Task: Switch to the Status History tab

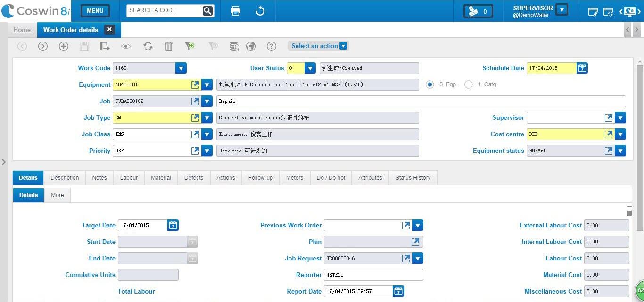Action: coord(413,178)
